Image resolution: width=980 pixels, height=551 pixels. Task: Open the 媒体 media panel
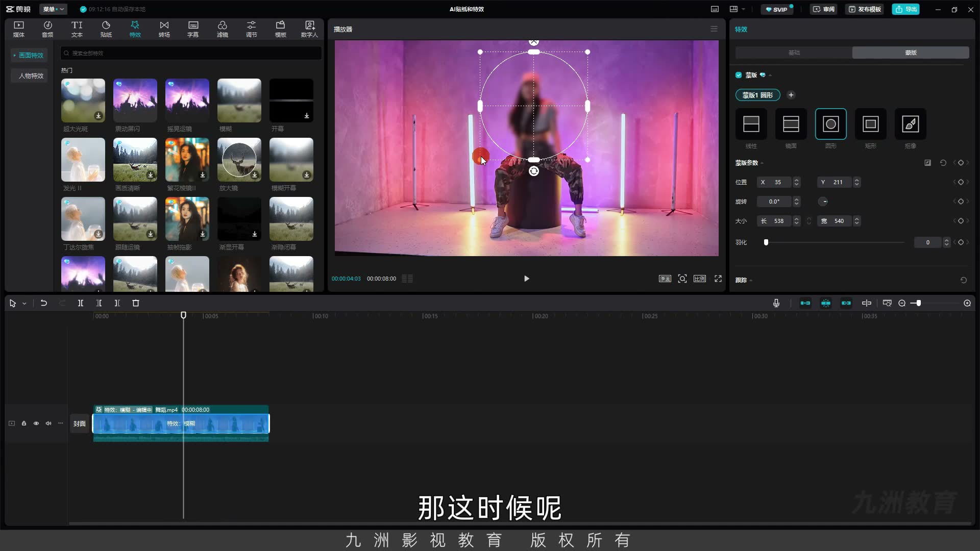[19, 29]
